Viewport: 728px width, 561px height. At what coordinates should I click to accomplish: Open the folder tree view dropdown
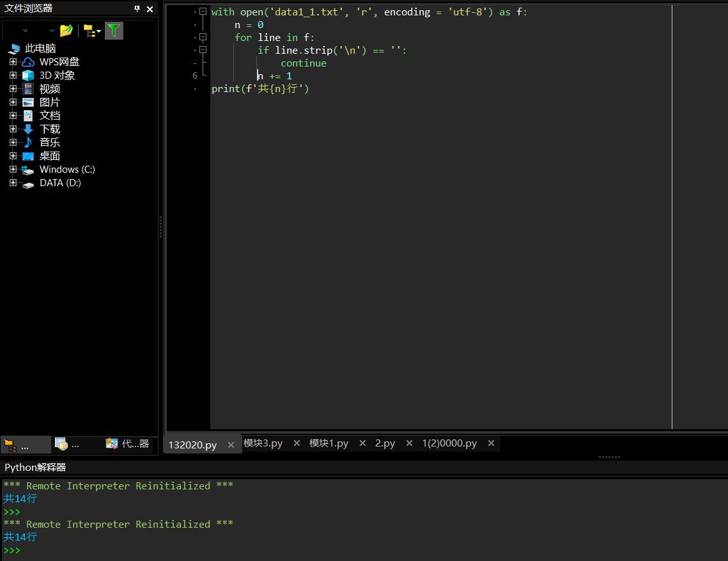tap(92, 31)
